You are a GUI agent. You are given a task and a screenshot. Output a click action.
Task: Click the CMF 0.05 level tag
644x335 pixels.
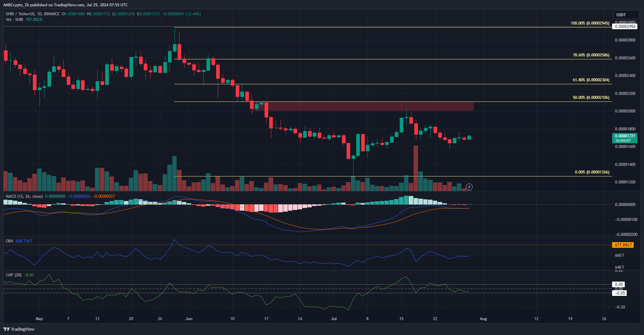click(619, 285)
